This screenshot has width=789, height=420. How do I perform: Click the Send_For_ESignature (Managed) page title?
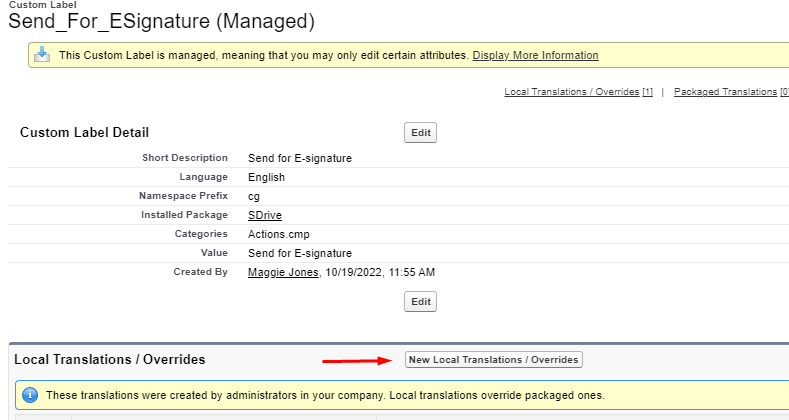(x=161, y=21)
